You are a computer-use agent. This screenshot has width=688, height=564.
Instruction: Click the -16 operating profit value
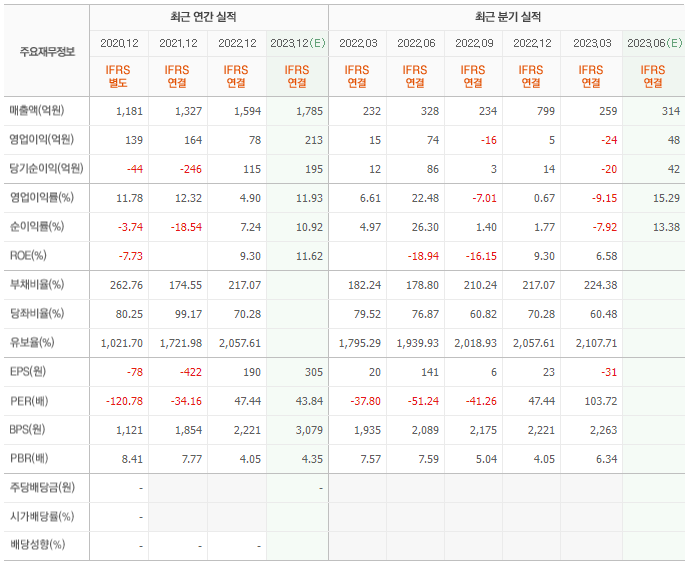[x=488, y=140]
